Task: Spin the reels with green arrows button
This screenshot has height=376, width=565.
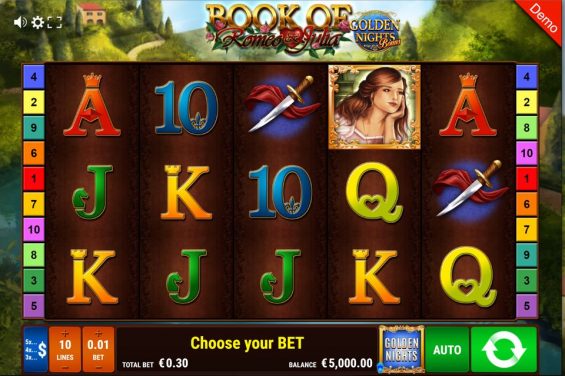Action: (504, 349)
